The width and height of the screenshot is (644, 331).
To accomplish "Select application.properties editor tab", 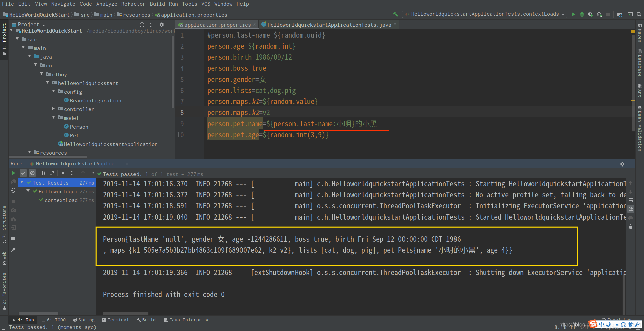I will click(217, 25).
